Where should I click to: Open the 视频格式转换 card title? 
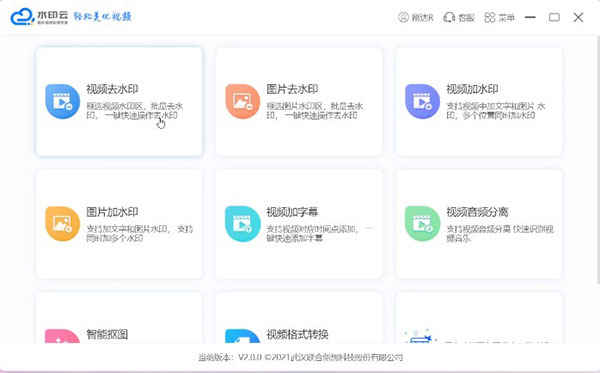coord(297,334)
